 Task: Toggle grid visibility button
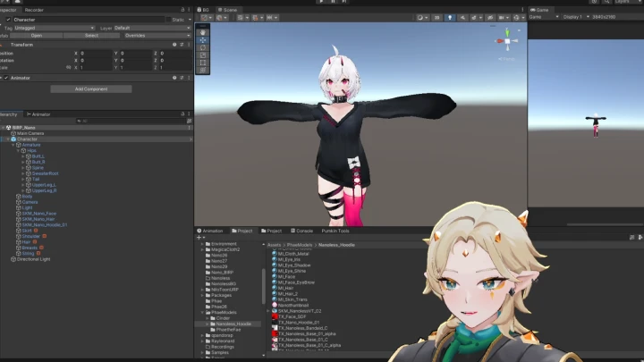(x=242, y=18)
